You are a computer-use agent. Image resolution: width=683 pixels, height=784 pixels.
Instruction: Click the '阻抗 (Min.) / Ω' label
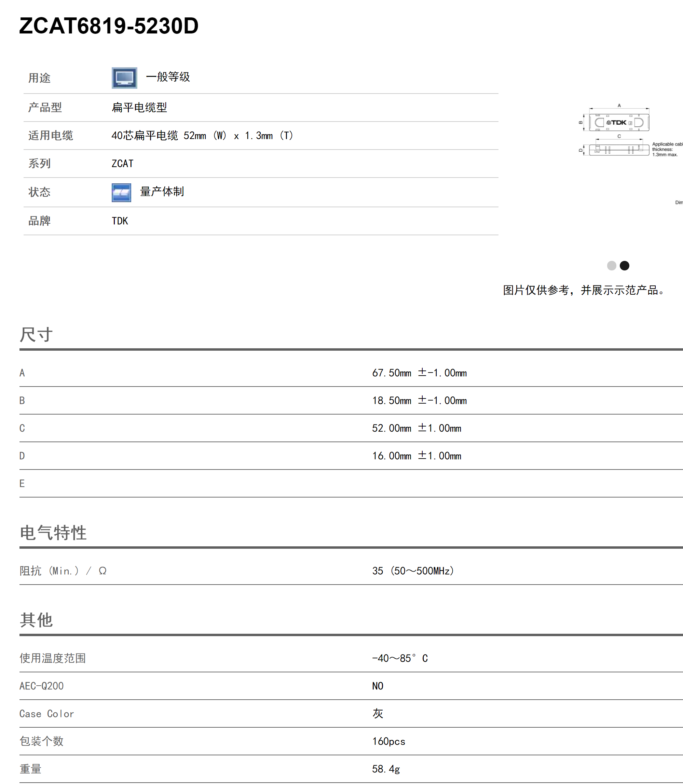pos(63,571)
